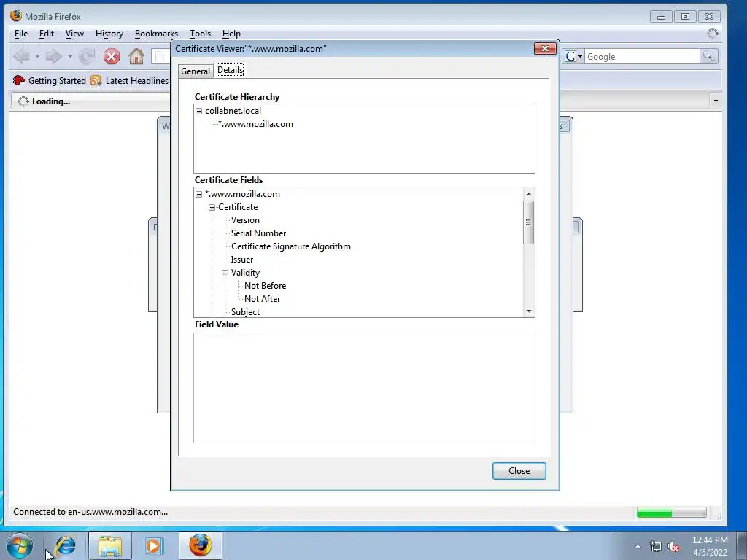Select the Version field
Image resolution: width=747 pixels, height=560 pixels.
245,220
